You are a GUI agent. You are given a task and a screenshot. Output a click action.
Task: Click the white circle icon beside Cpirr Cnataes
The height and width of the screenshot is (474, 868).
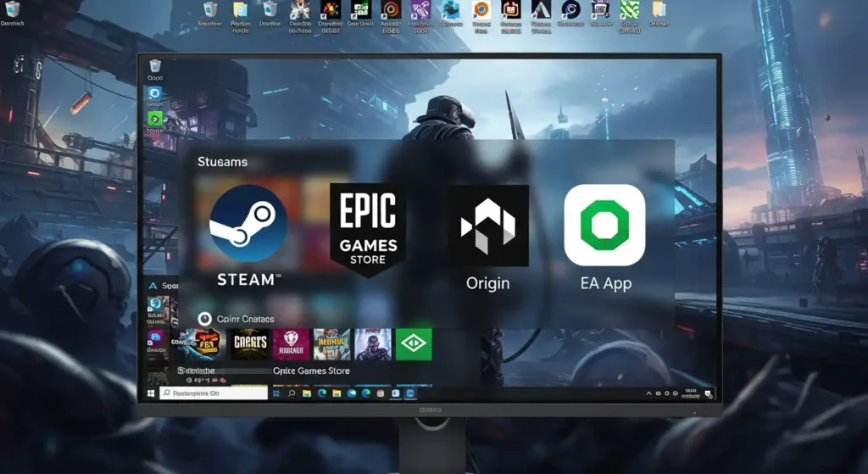[x=205, y=319]
